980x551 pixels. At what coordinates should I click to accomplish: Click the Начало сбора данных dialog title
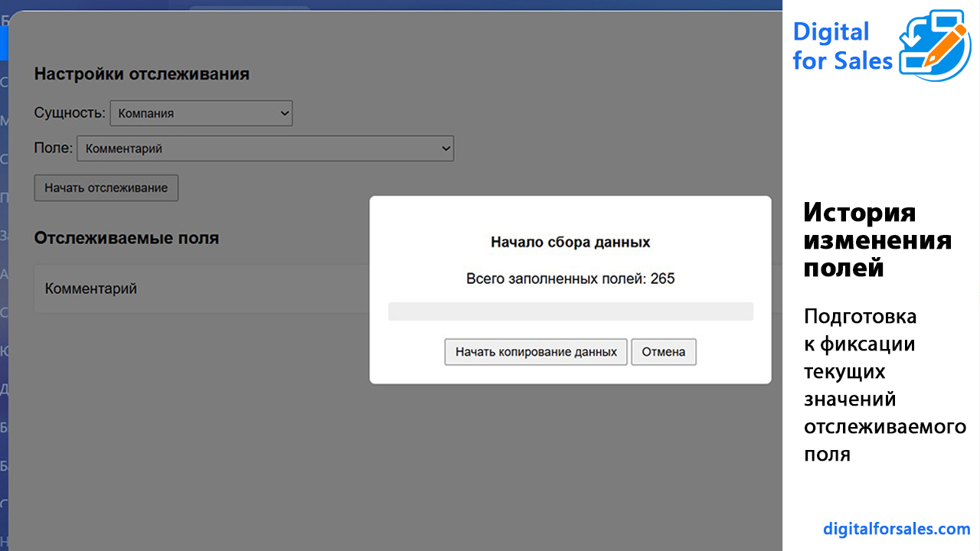pos(570,243)
